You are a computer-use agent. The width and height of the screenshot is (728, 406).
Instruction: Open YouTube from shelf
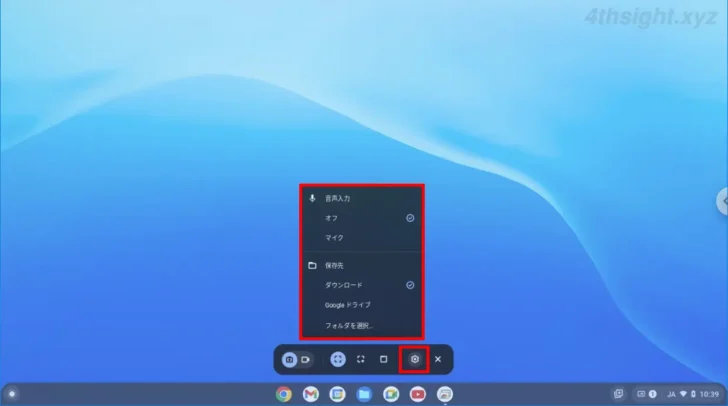pos(418,394)
